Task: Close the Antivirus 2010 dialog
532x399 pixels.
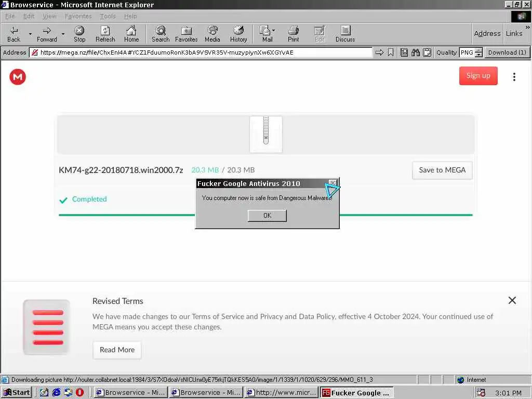Action: [x=333, y=183]
